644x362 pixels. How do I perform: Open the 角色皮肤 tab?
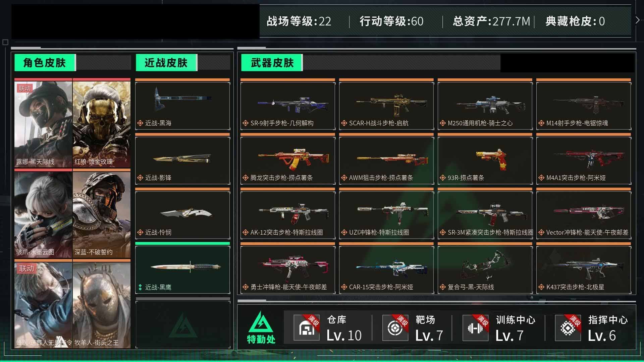(45, 63)
